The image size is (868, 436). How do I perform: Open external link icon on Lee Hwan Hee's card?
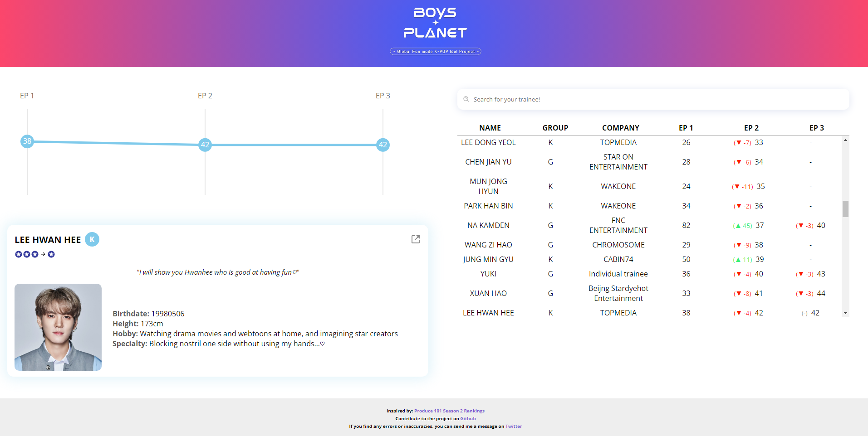pos(415,239)
